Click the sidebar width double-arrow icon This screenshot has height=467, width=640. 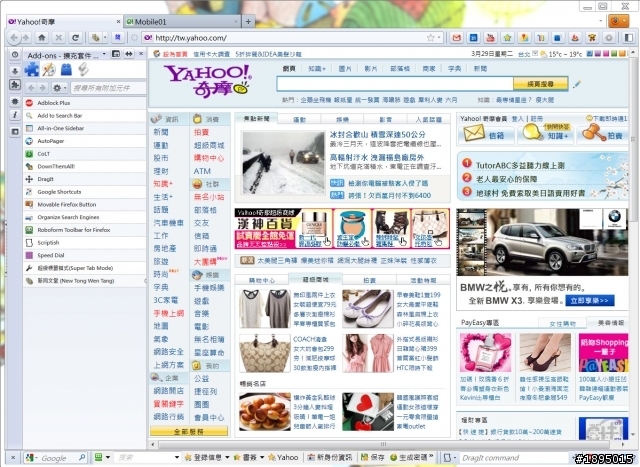(129, 54)
